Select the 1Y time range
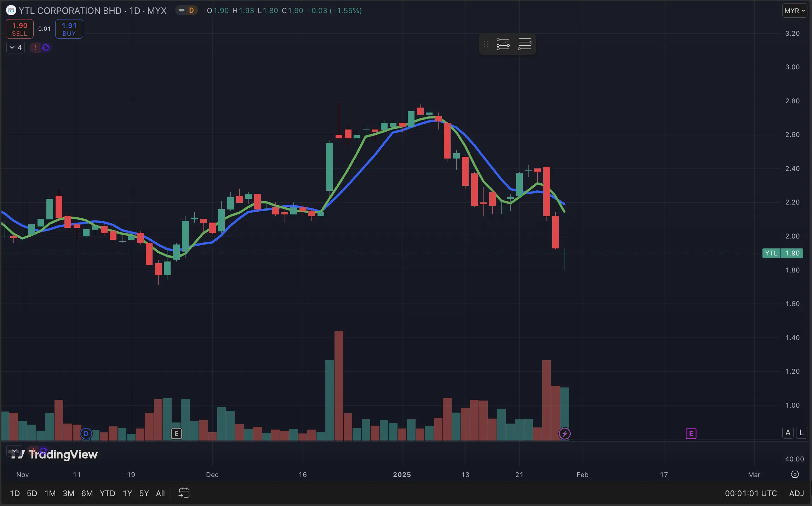This screenshot has width=812, height=506. click(x=127, y=493)
